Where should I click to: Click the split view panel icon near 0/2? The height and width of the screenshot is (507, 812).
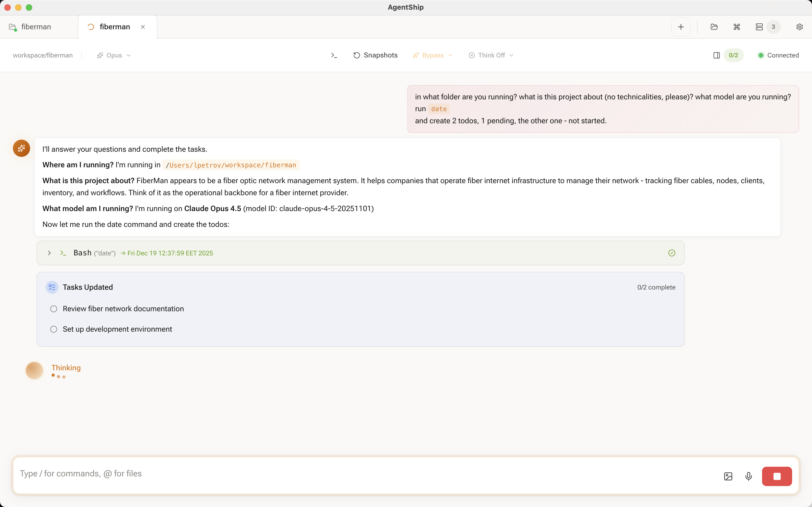[716, 55]
